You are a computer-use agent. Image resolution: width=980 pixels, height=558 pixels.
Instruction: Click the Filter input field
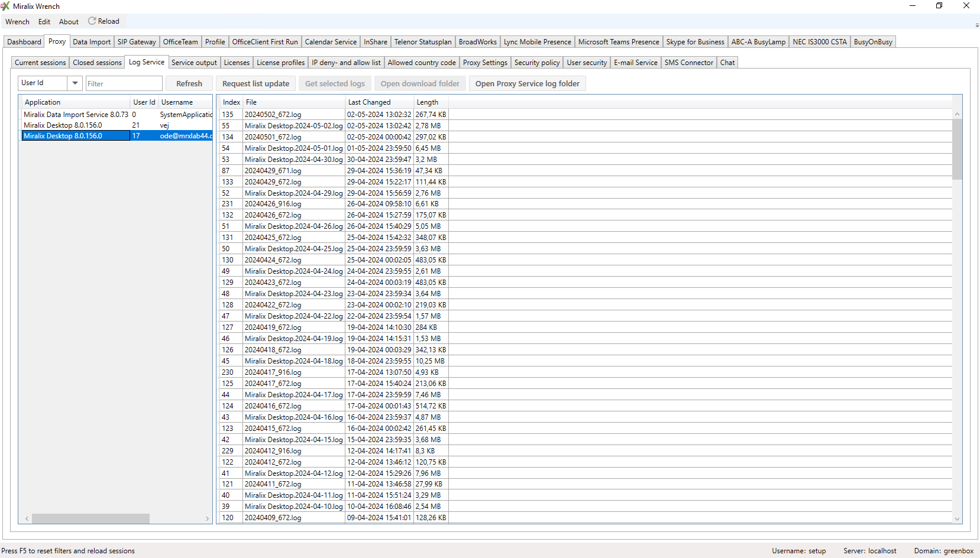pos(124,84)
